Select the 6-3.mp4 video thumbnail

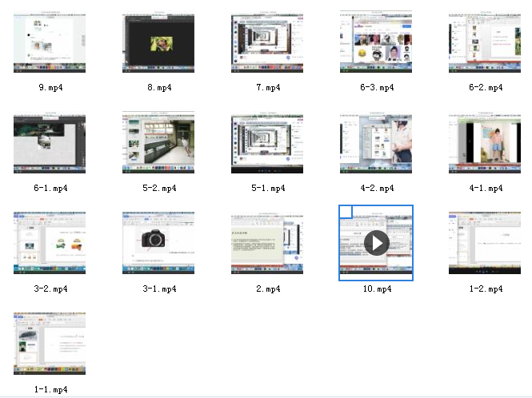[x=376, y=42]
